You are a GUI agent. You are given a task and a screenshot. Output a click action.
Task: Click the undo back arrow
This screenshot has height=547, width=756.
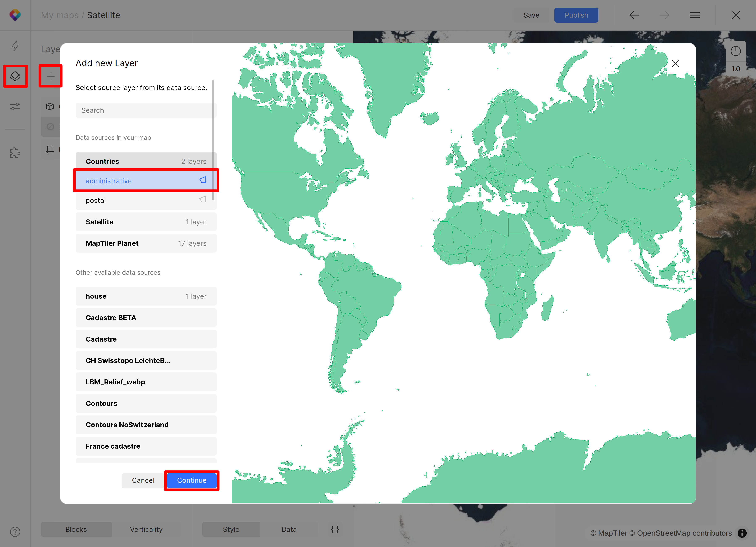click(x=634, y=15)
